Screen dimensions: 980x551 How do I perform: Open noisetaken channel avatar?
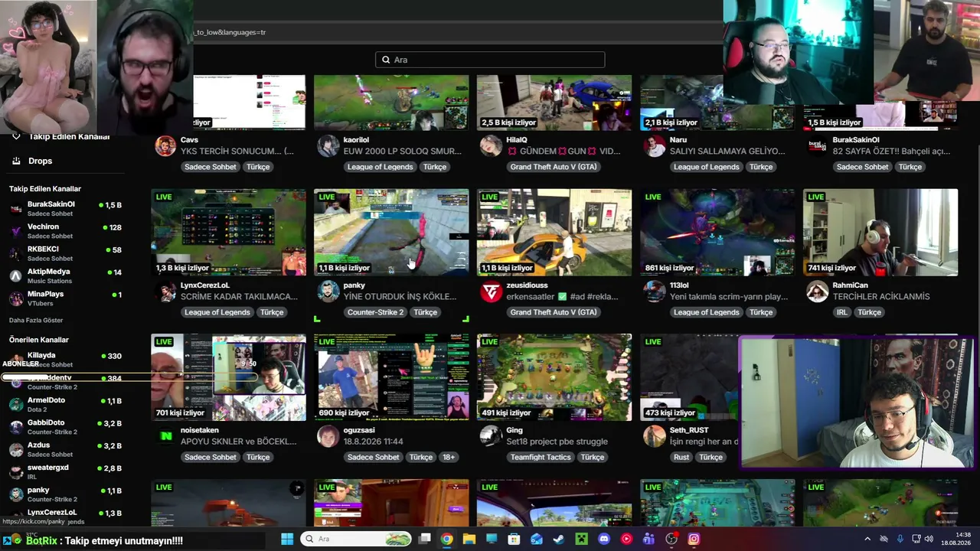(165, 436)
